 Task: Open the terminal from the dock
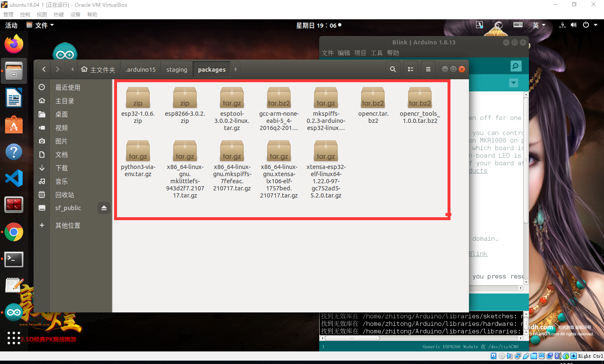[x=14, y=259]
